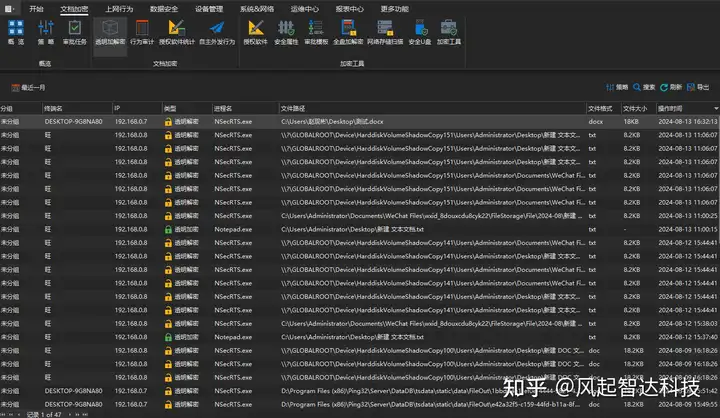720x418 pixels.
Task: Click DESKTOP-9G8NA80 in the first table row
Action: [x=73, y=122]
